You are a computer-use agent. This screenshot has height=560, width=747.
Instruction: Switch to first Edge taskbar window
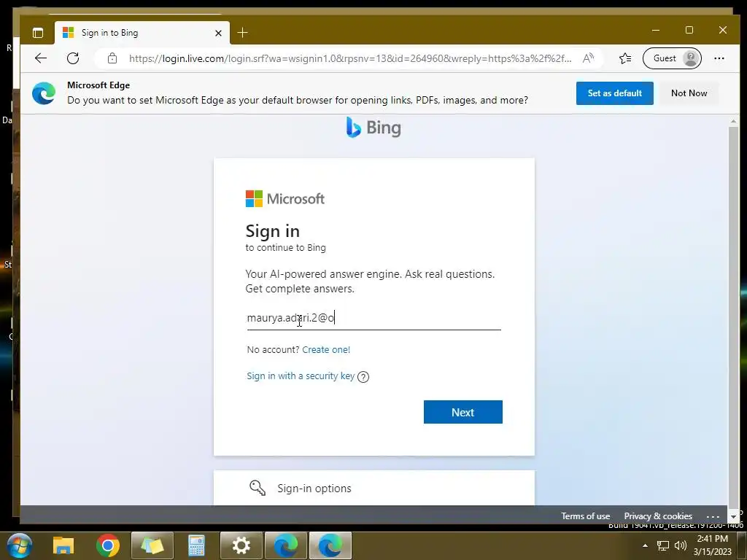point(286,545)
